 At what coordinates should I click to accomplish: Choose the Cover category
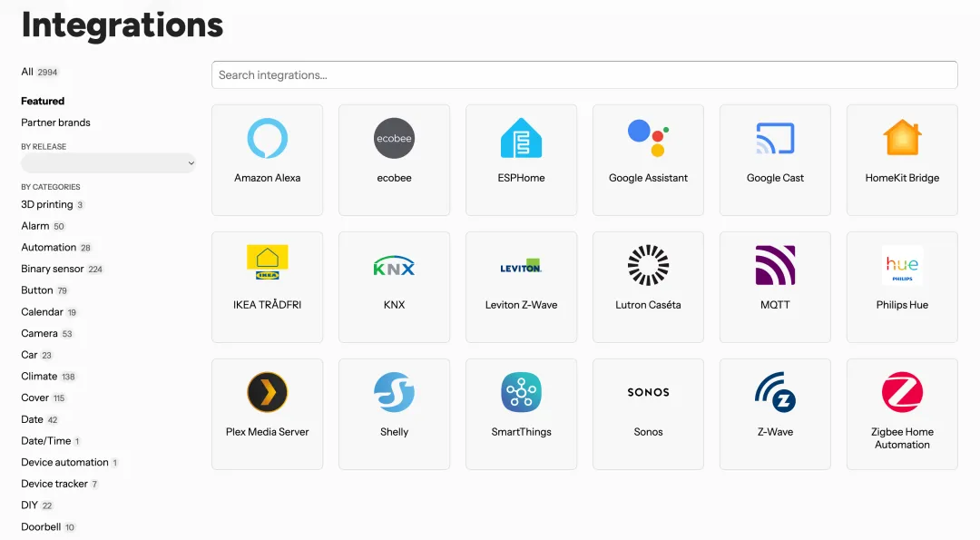[44, 398]
